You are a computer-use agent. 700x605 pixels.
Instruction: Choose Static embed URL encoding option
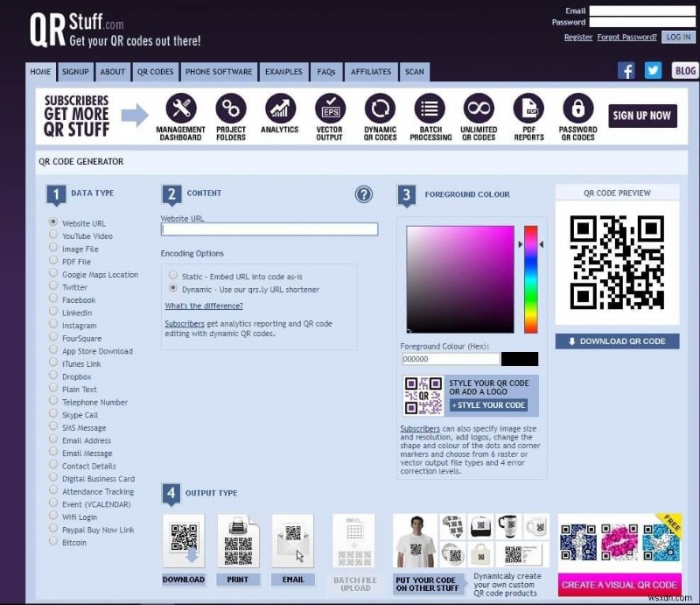(173, 276)
